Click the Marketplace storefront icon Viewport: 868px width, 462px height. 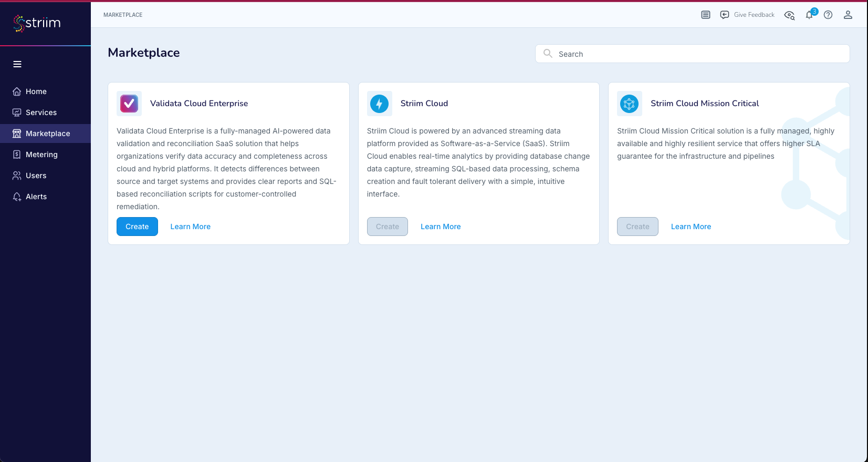(x=17, y=134)
